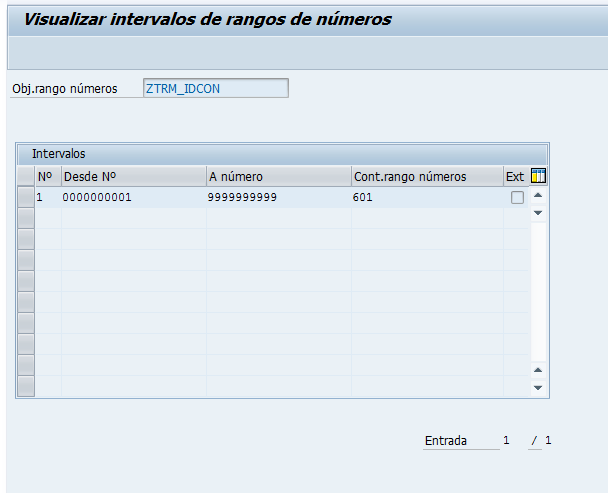Click the Entrada total entries field after slash
Image resolution: width=608 pixels, height=493 pixels.
coord(548,441)
